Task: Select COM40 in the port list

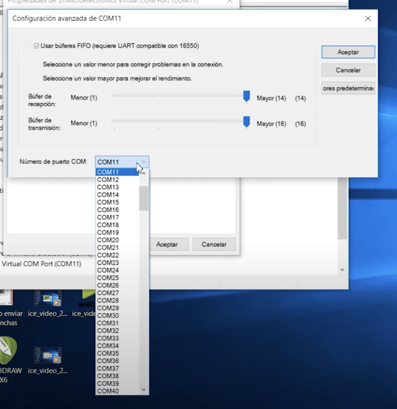Action: click(x=117, y=391)
